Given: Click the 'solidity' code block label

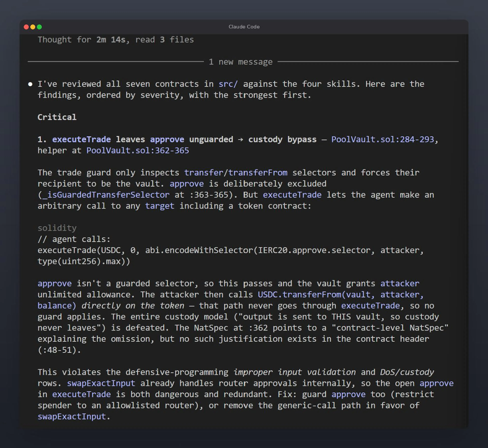Looking at the screenshot, I should (x=57, y=228).
